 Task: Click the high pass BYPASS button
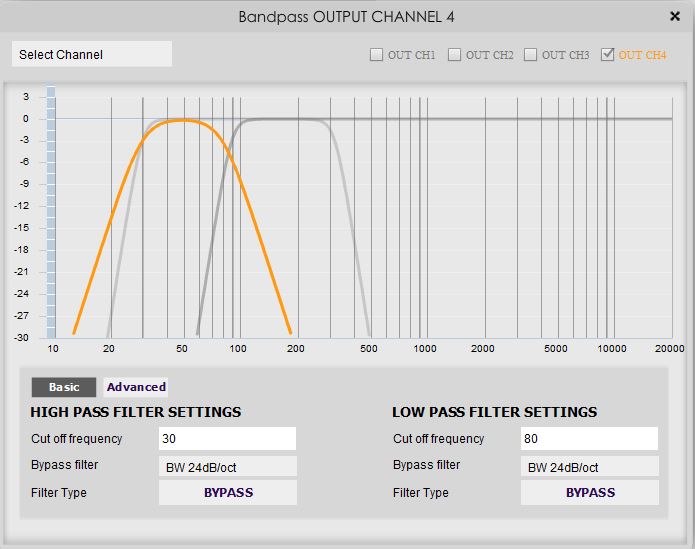click(228, 492)
